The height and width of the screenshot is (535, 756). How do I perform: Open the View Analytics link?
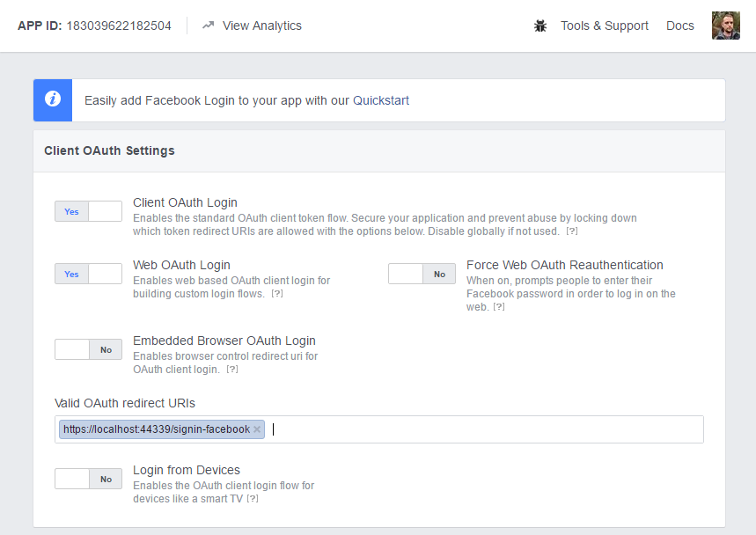point(261,26)
